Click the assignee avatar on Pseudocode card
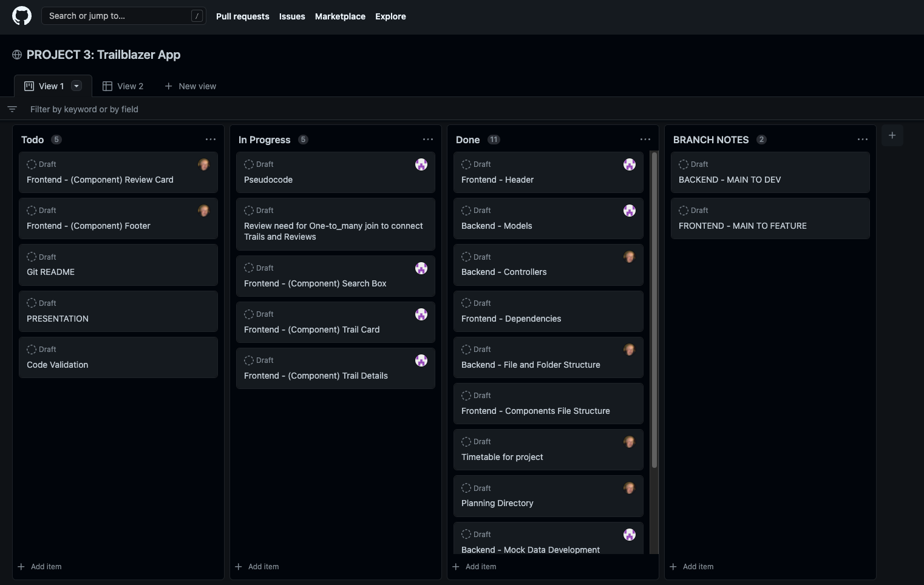 point(421,164)
